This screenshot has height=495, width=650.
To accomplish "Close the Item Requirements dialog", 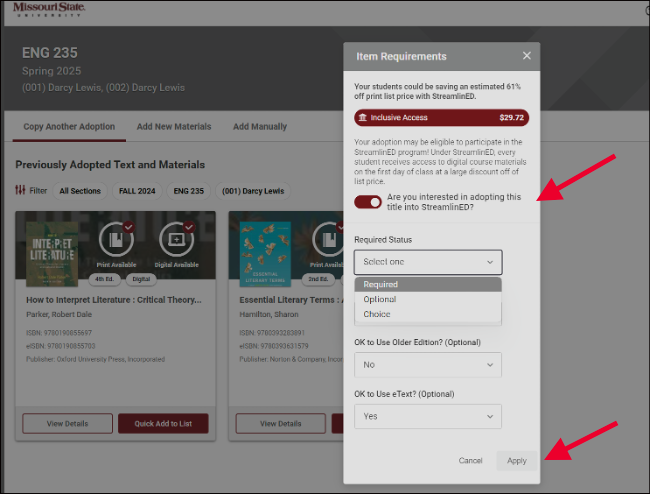I will coord(526,56).
